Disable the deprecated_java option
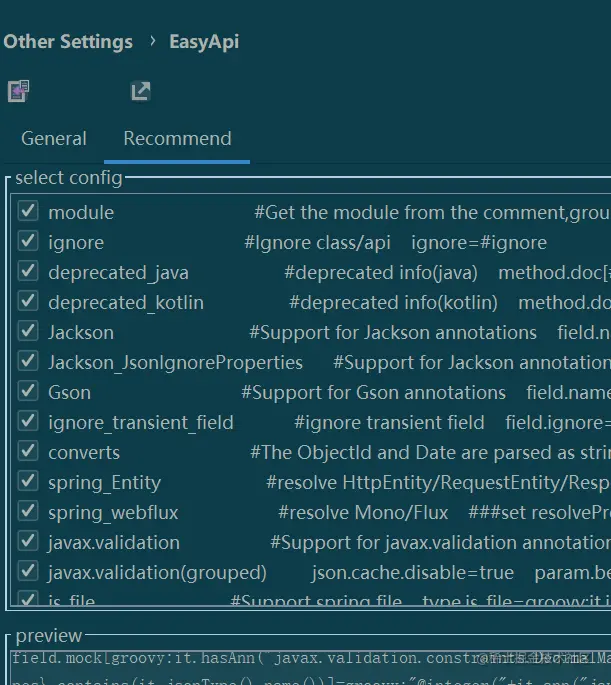Viewport: 611px width, 685px height. pos(28,272)
